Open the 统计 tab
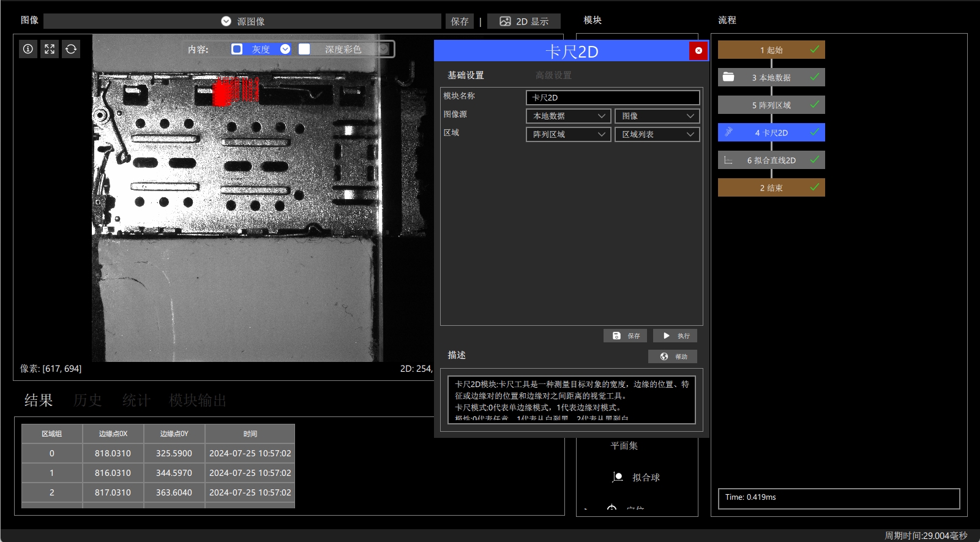The height and width of the screenshot is (542, 980). [136, 401]
